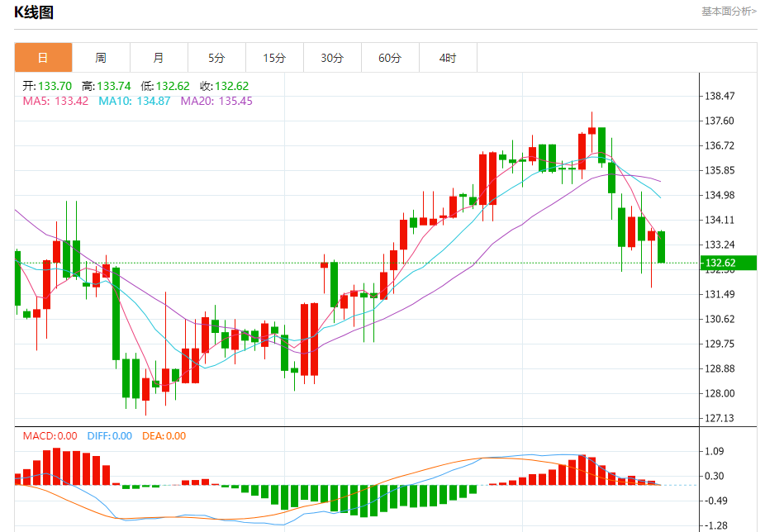765x532 pixels.
Task: Click the DEA:0.00 indicator label
Action: click(x=164, y=436)
